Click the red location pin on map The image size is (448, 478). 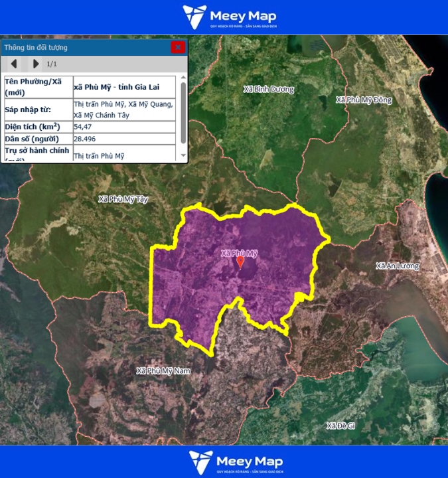coord(240,263)
